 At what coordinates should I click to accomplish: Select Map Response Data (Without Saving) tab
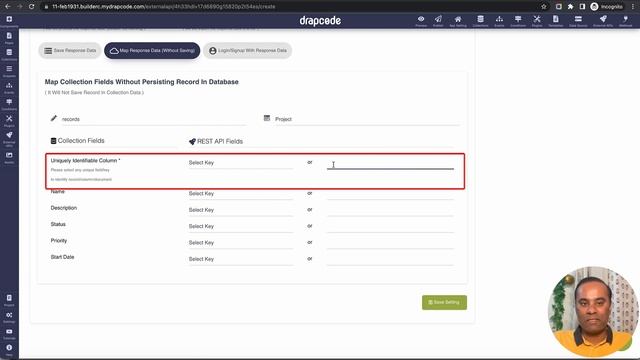click(152, 51)
